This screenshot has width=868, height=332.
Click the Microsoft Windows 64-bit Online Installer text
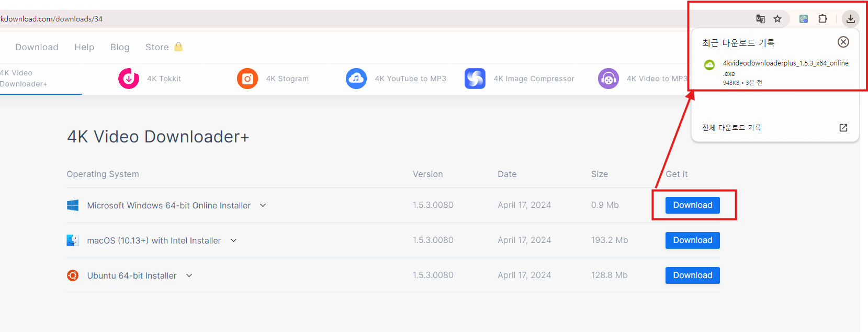point(169,205)
